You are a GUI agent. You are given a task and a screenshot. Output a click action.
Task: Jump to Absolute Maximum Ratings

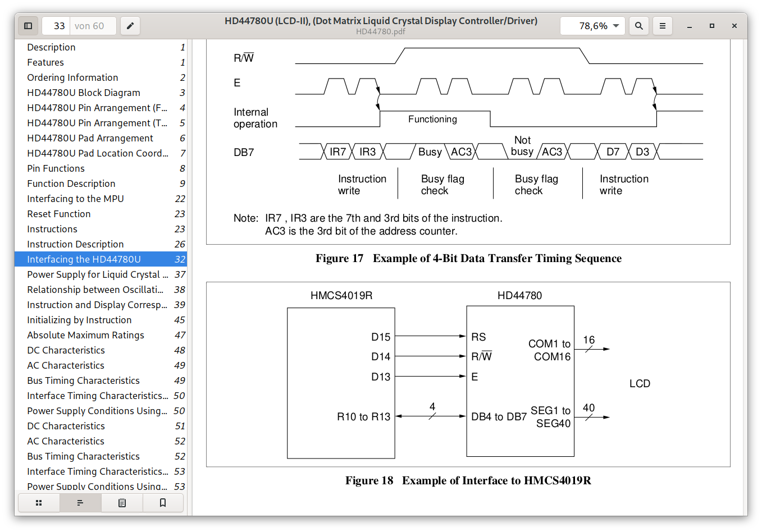click(101, 335)
